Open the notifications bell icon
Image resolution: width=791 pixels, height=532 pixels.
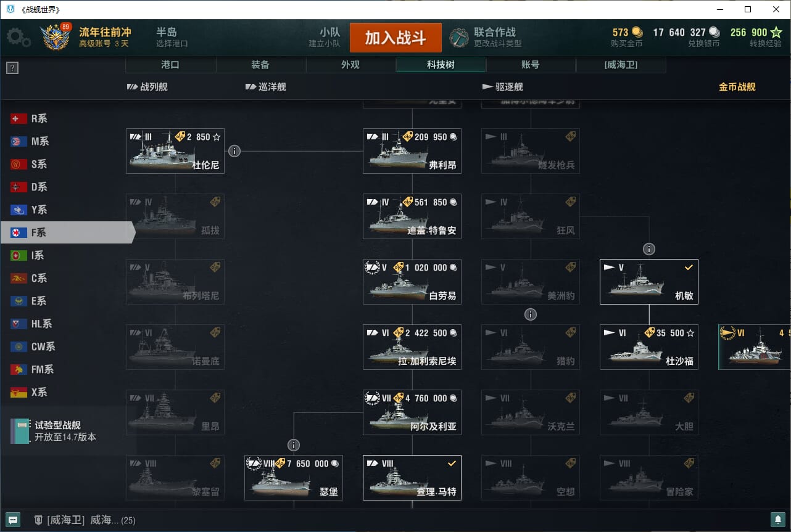[778, 520]
